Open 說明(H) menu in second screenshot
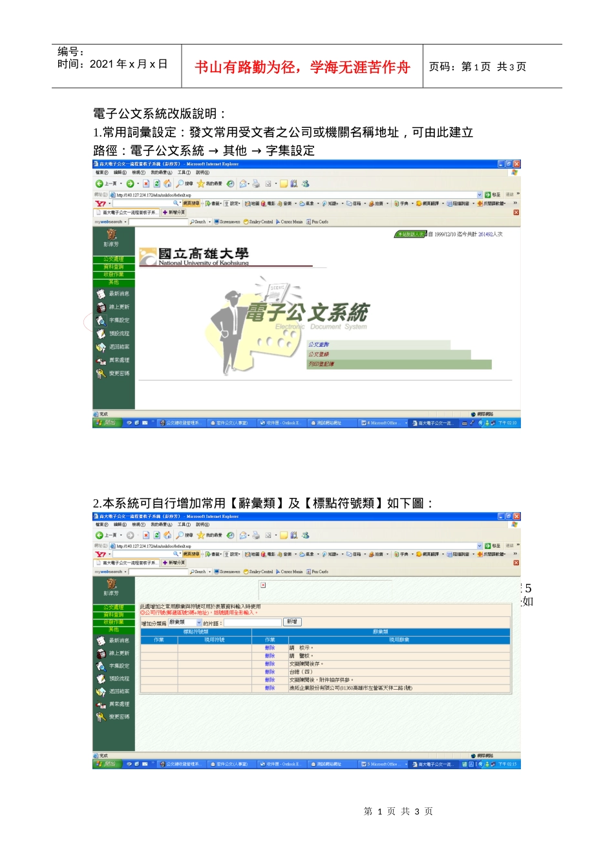Viewport: 614px width, 868px height. tap(202, 524)
